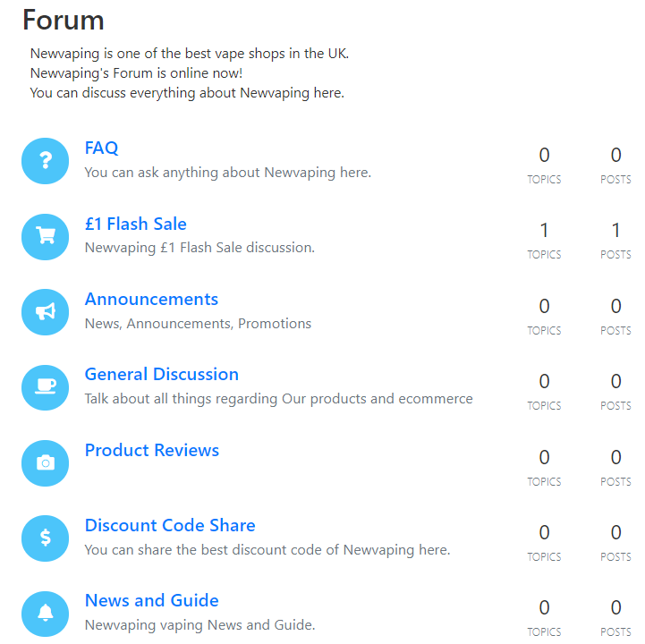Click the dollar sign Discount Code icon
Image resolution: width=645 pixels, height=644 pixels.
coord(46,538)
